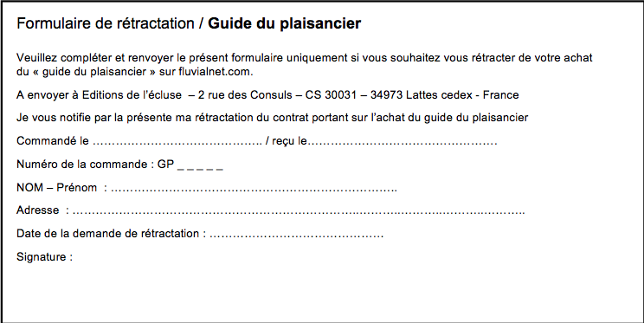
Task: Click the 'CS 30031' postal code text
Action: coord(331,95)
